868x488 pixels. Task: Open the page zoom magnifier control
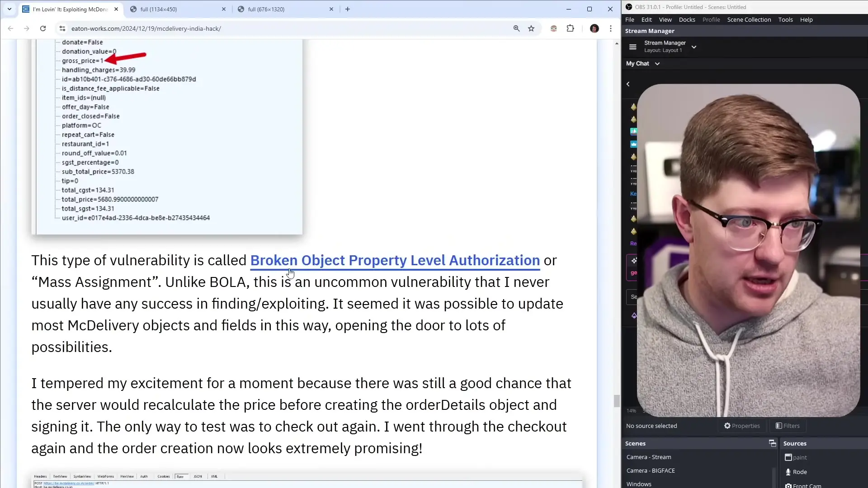(517, 28)
